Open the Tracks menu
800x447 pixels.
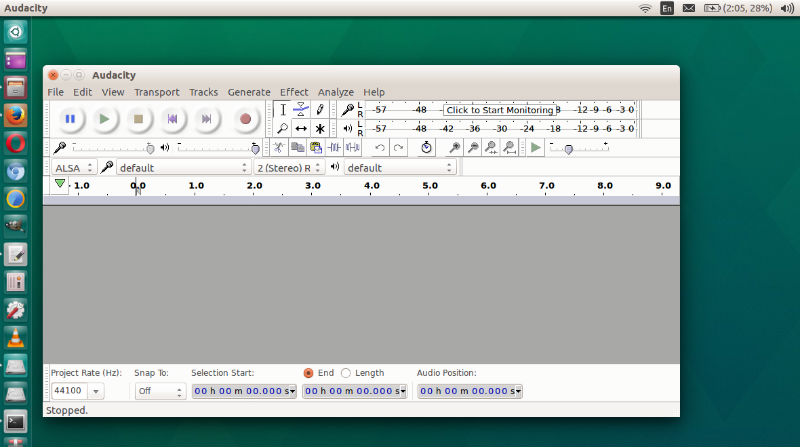[204, 92]
